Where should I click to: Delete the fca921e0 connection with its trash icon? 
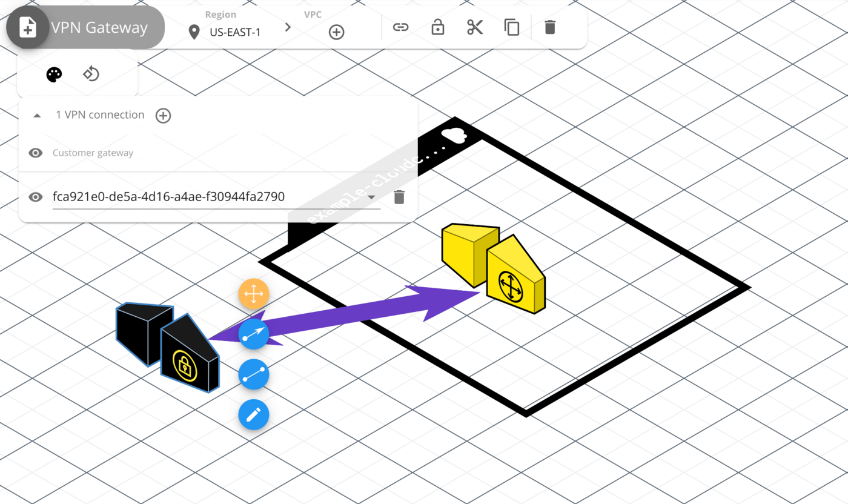[x=399, y=197]
